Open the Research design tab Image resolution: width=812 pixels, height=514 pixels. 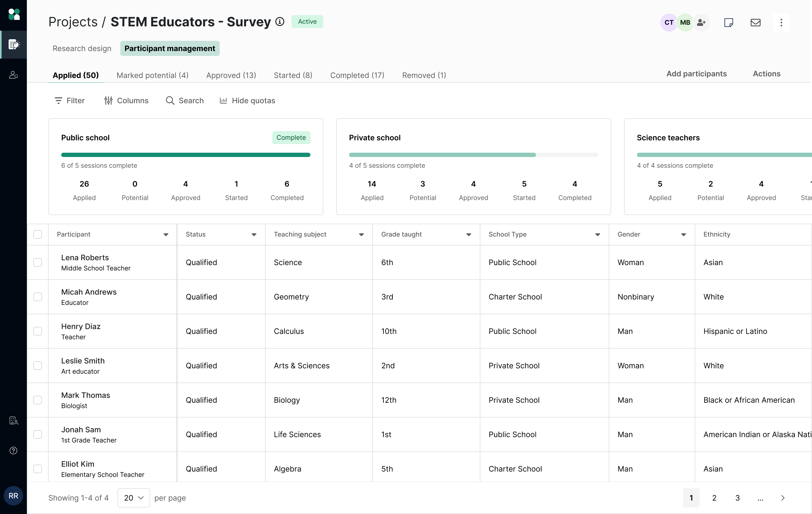pyautogui.click(x=82, y=49)
